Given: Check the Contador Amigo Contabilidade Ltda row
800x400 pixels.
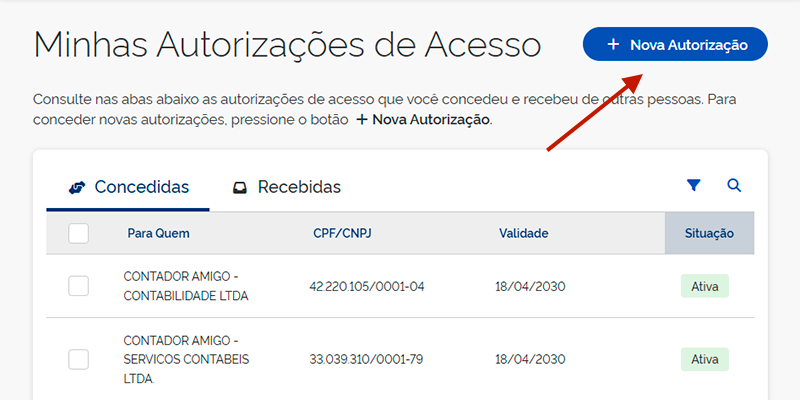Looking at the screenshot, I should pyautogui.click(x=78, y=286).
